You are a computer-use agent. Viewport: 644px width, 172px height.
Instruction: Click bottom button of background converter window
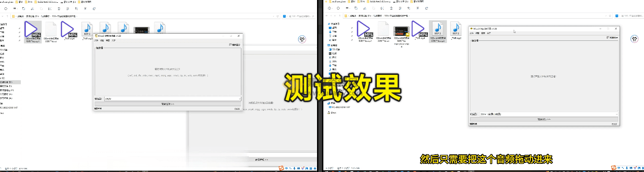(x=252, y=160)
